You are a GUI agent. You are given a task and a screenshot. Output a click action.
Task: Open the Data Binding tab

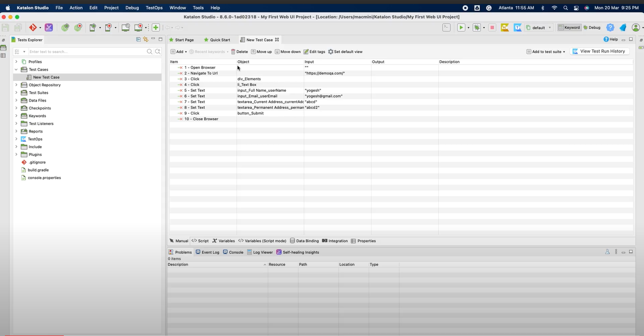coord(304,241)
